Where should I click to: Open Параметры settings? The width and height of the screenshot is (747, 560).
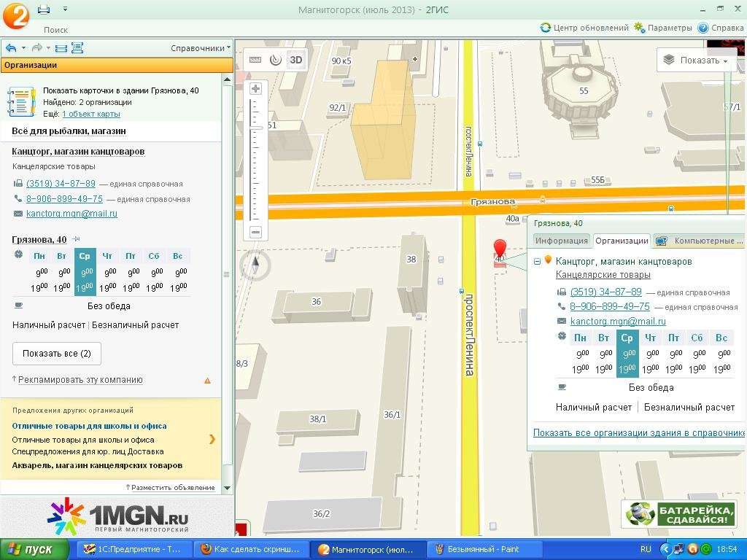[662, 28]
